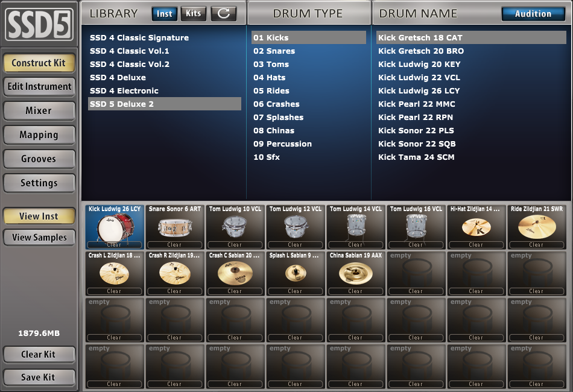573x392 pixels.
Task: Toggle the Audition button
Action: click(533, 14)
